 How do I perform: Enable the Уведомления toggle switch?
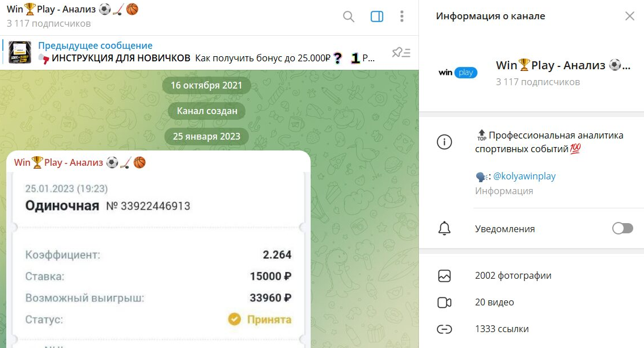622,228
